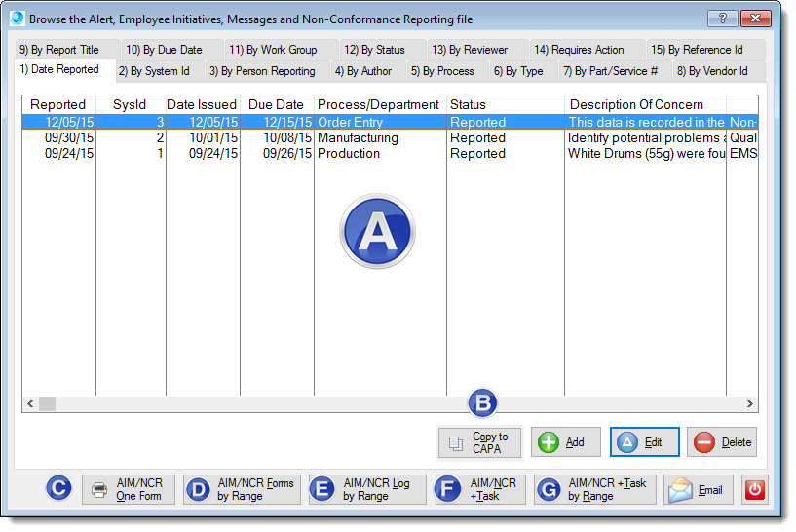Copy selected record to CAPA
Screen dimensions: 796x532
click(x=479, y=442)
